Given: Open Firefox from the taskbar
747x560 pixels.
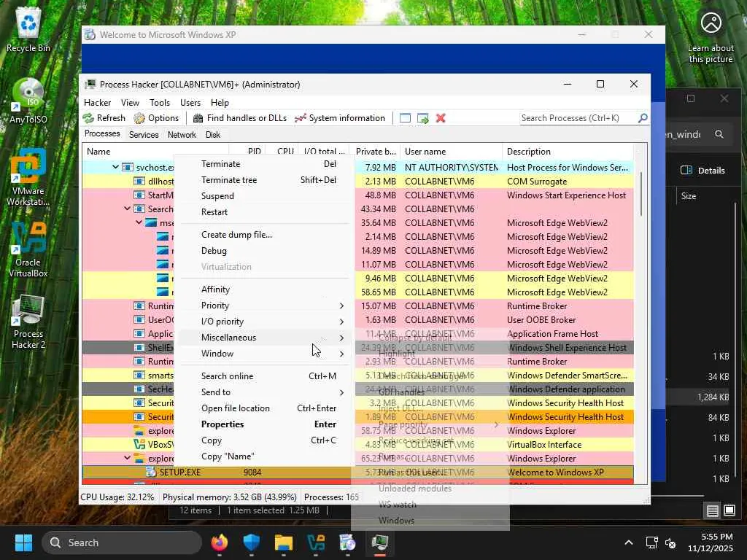Looking at the screenshot, I should click(x=219, y=542).
